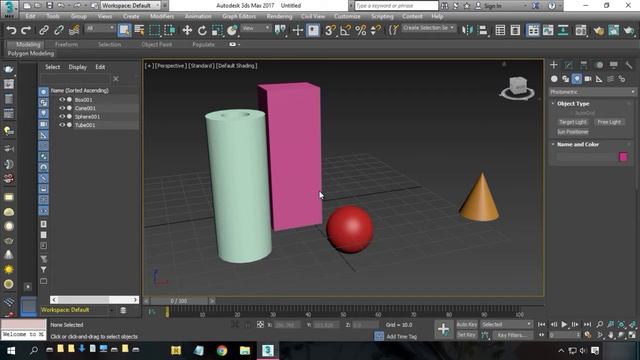Image resolution: width=640 pixels, height=360 pixels.
Task: Select the Shapes category icon
Action: (x=565, y=79)
